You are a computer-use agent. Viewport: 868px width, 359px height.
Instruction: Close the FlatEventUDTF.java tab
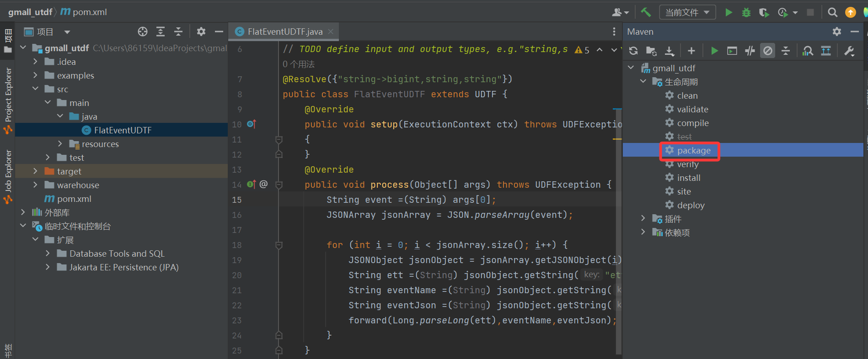coord(331,32)
